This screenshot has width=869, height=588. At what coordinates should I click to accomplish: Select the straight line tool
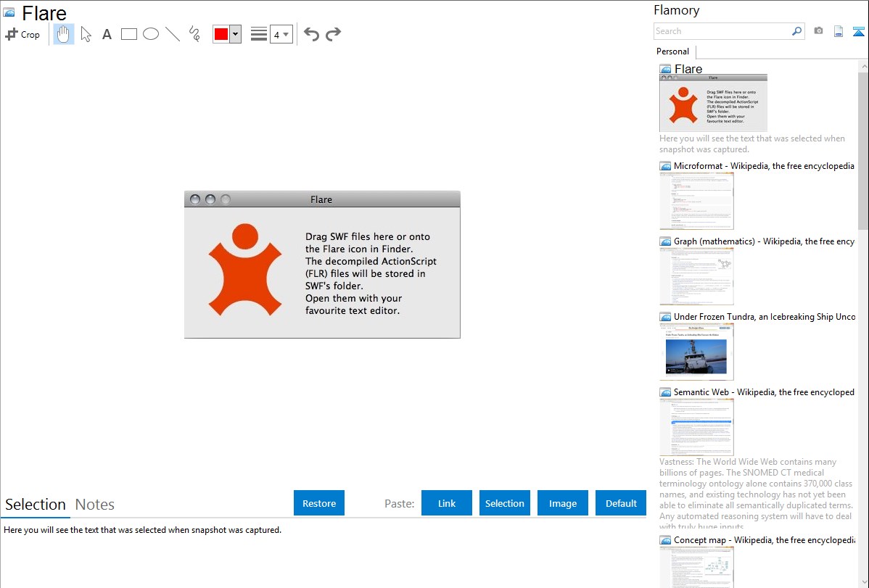coord(173,34)
